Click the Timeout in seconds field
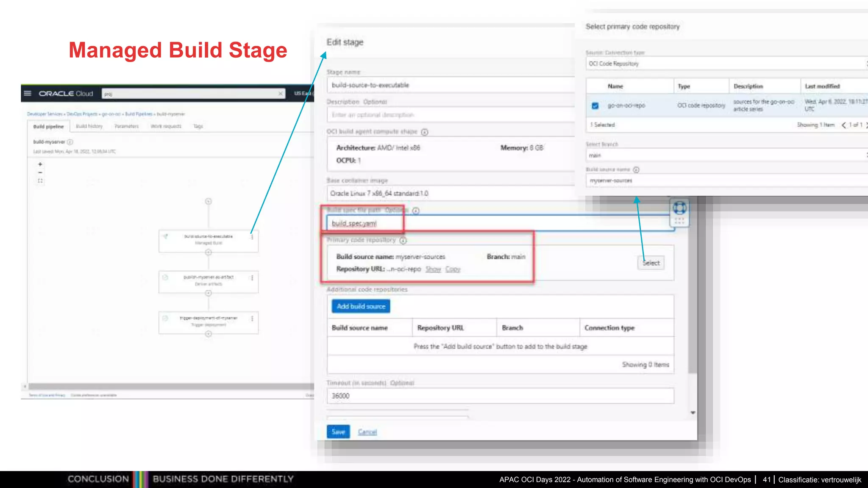Screen dimensions: 868x488 (x=500, y=396)
